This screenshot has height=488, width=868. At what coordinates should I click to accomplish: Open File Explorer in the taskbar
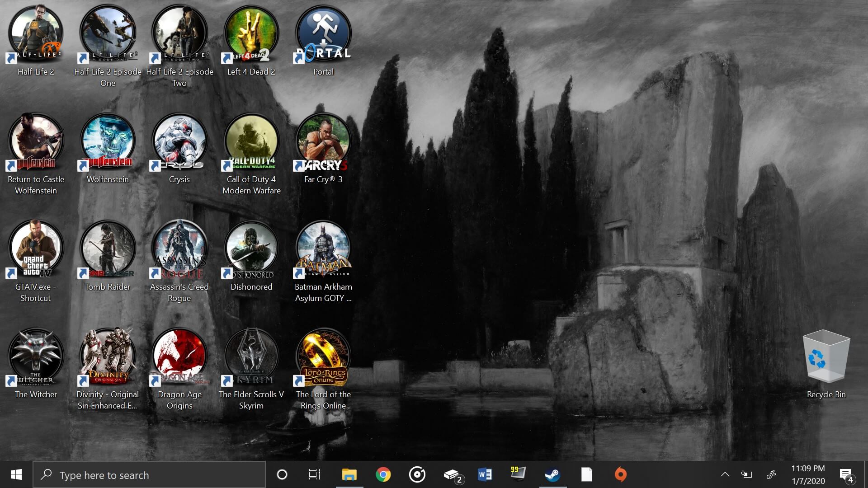click(349, 474)
